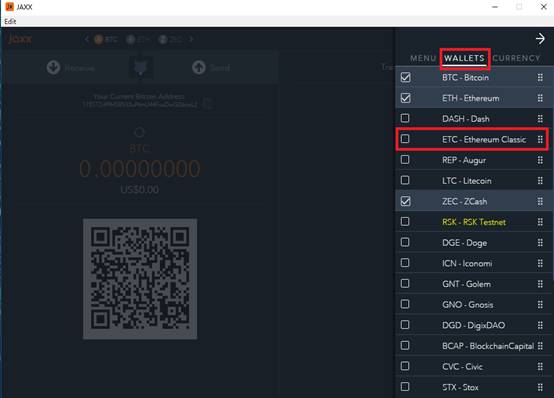Screen dimensions: 554x398
Task: Open the WALLETS tab
Action: tap(464, 58)
